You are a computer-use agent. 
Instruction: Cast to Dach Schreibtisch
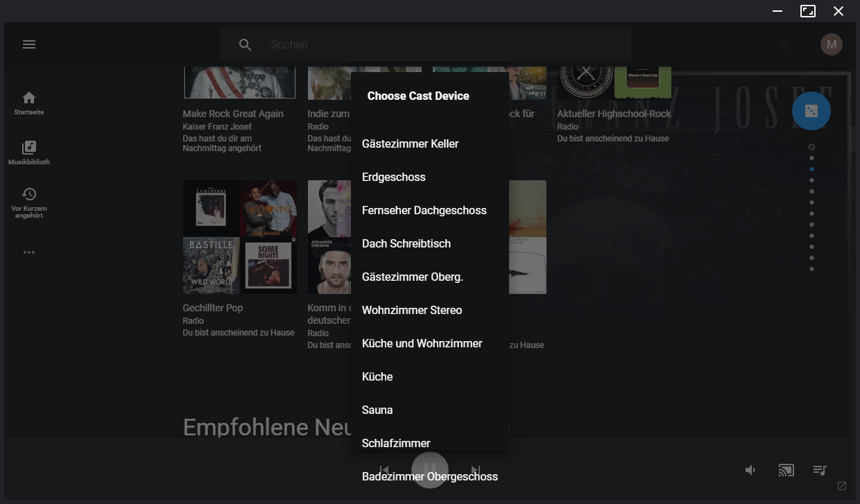(430, 243)
